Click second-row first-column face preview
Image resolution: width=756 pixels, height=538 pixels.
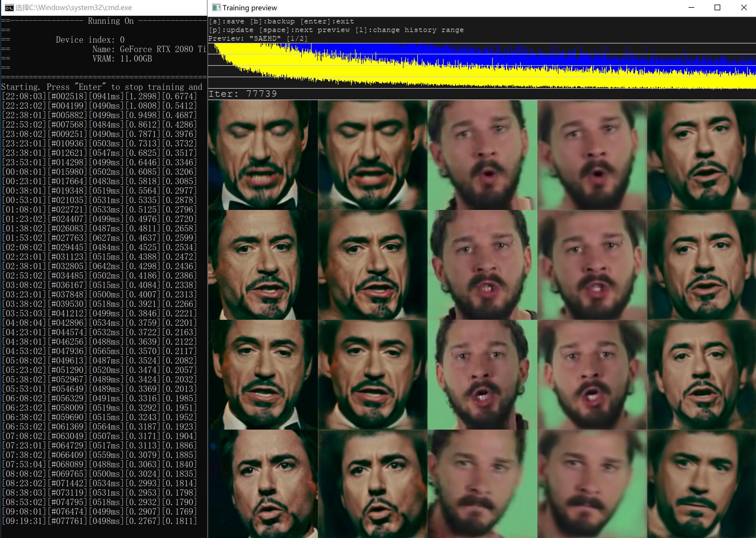[263, 265]
